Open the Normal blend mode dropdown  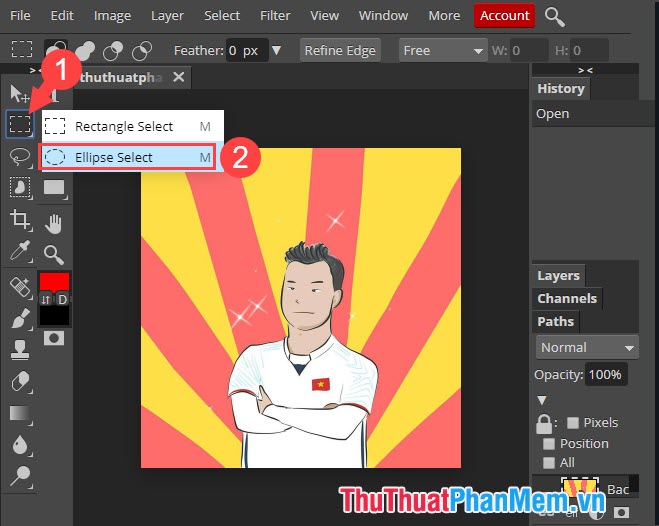point(587,348)
